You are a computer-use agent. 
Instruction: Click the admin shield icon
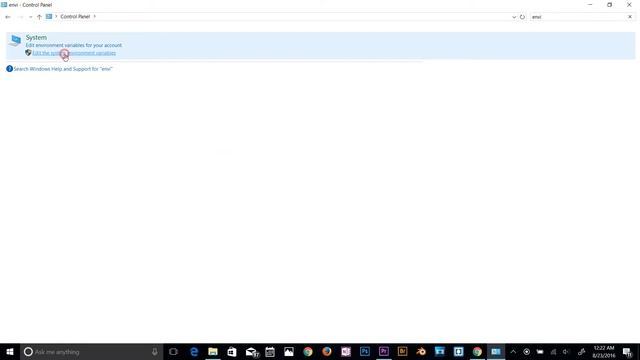point(28,53)
